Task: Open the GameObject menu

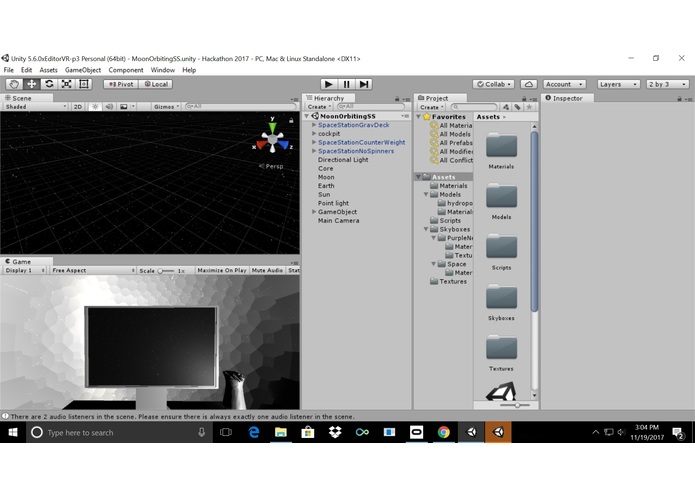Action: pyautogui.click(x=83, y=70)
